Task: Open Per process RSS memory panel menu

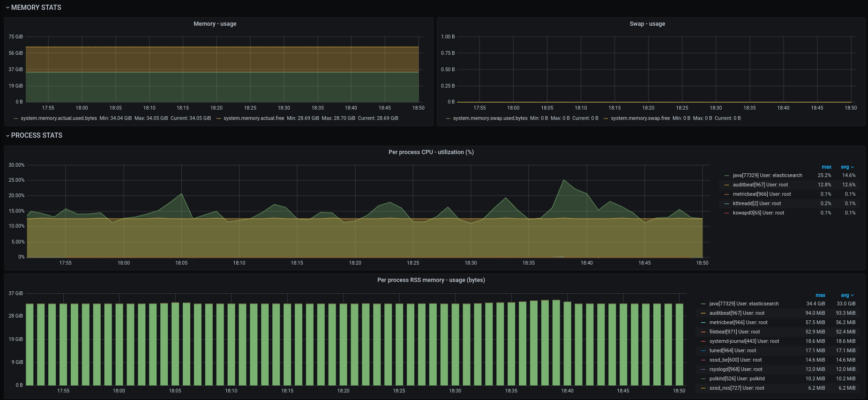Action: [431, 280]
